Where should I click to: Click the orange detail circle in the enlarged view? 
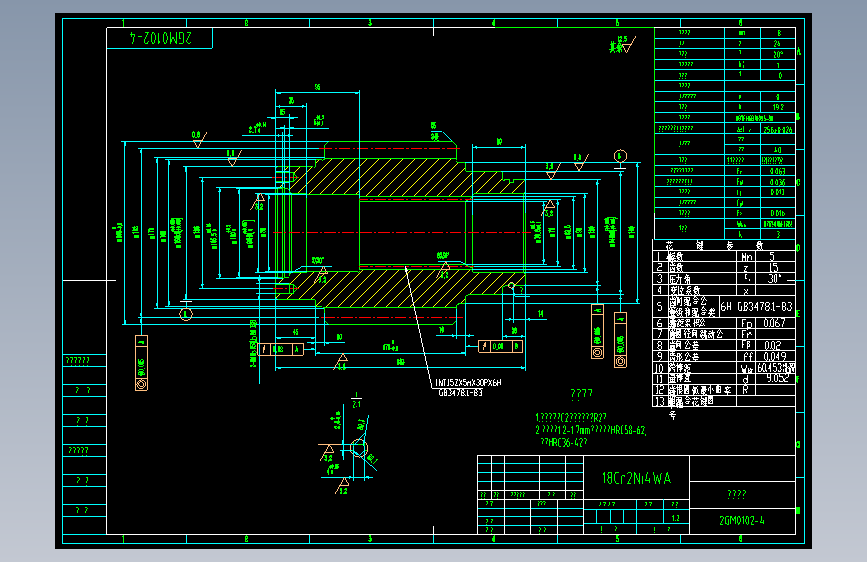[x=359, y=447]
